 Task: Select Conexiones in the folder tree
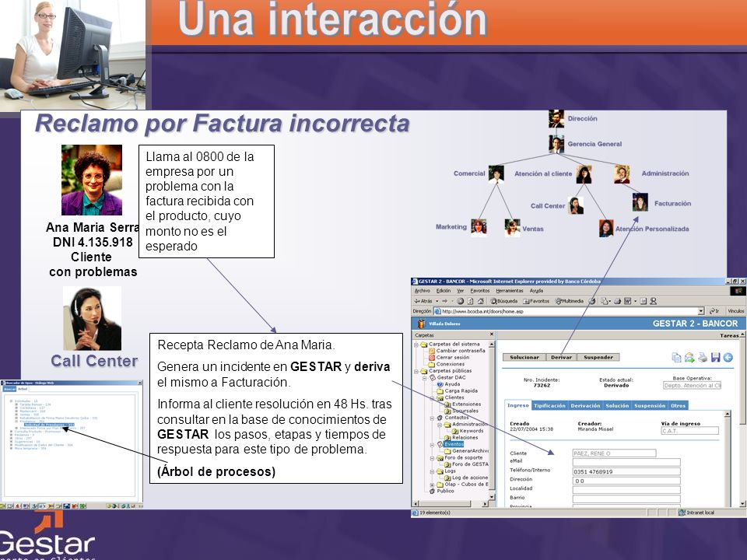pyautogui.click(x=451, y=364)
